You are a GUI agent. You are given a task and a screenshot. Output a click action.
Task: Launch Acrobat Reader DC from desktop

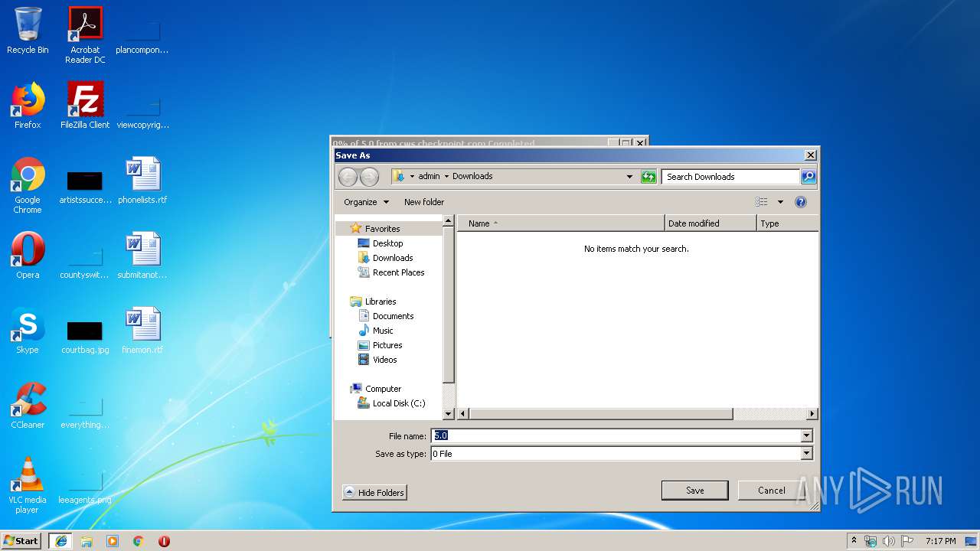pos(85,34)
